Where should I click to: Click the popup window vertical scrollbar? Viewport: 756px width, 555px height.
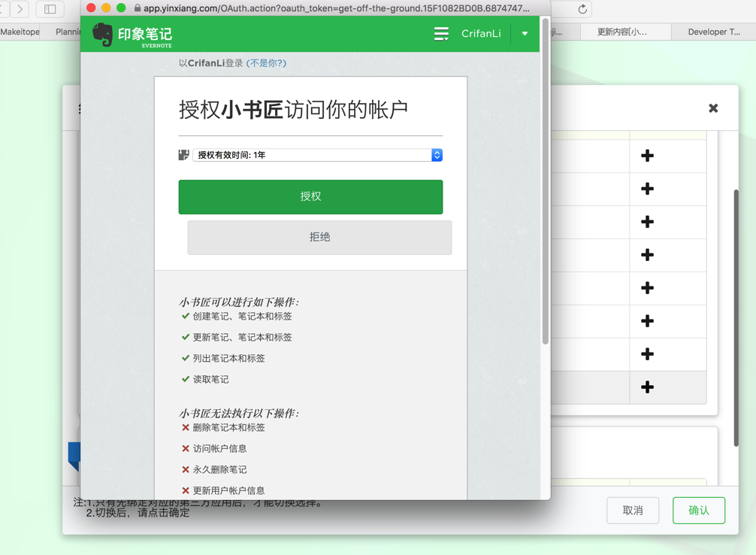(x=546, y=181)
